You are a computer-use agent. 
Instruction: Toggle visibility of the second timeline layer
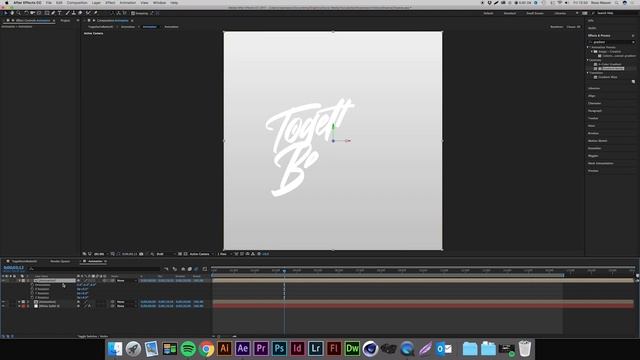tap(3, 302)
